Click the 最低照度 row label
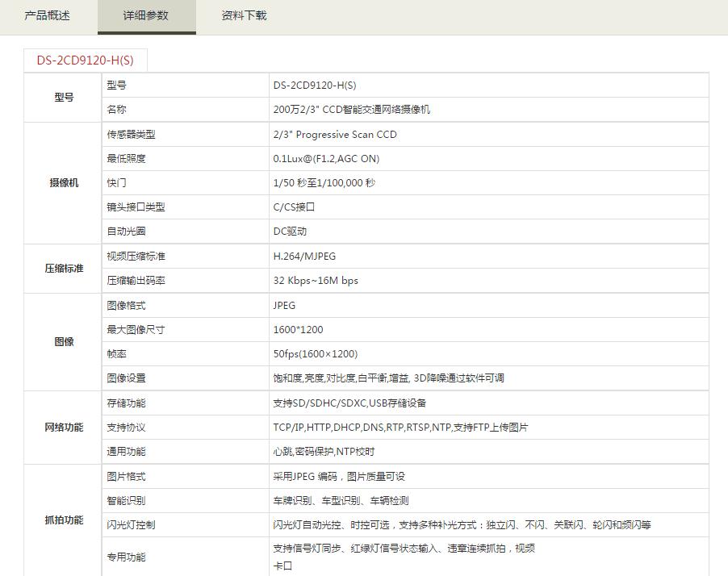Viewport: 728px width, 576px height. point(126,159)
